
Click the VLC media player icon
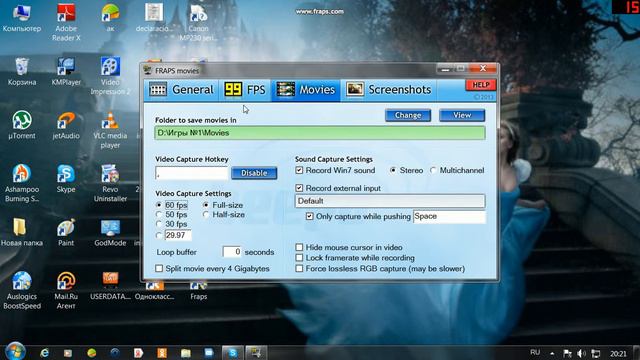(x=110, y=129)
